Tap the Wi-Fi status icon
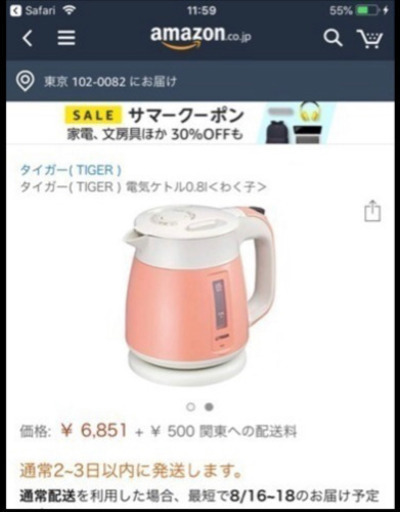Screen dimensions: 400x512 pos(69,10)
